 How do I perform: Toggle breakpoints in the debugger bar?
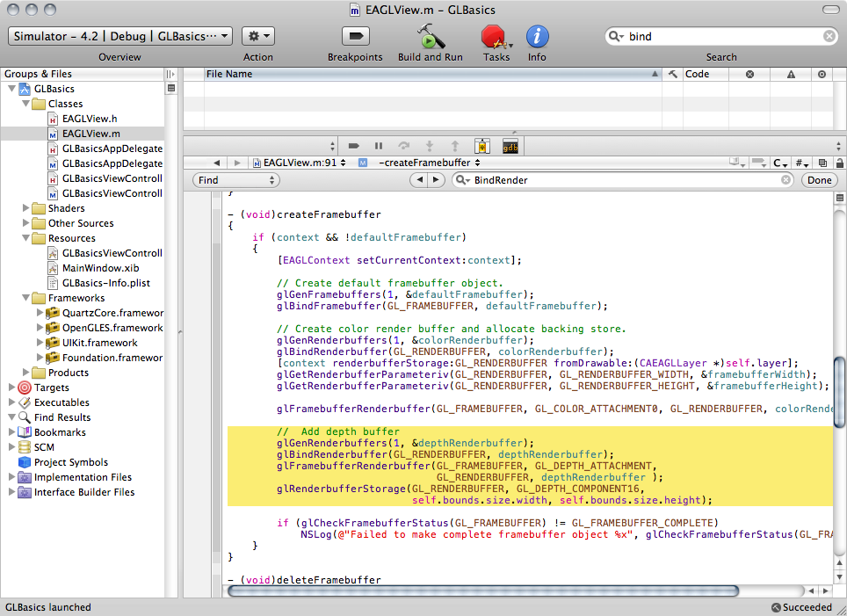[x=354, y=146]
